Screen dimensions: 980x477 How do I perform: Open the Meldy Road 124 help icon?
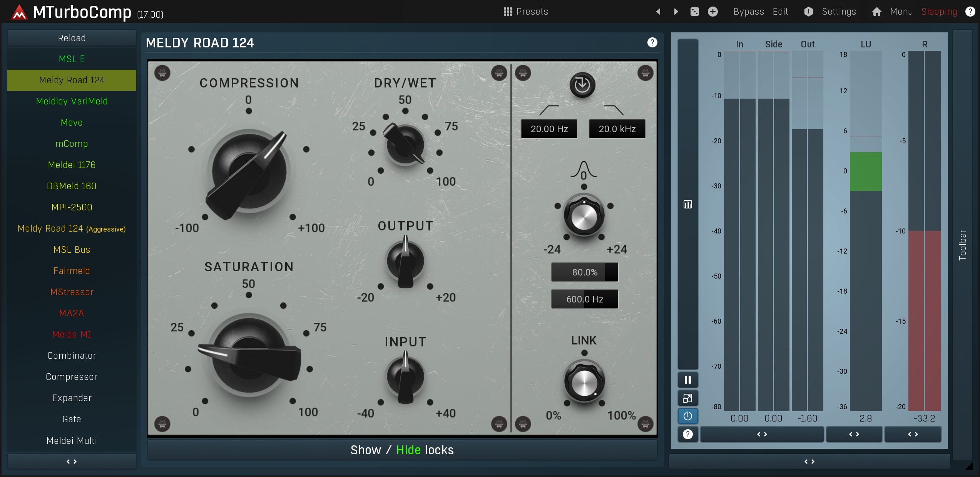coord(652,42)
